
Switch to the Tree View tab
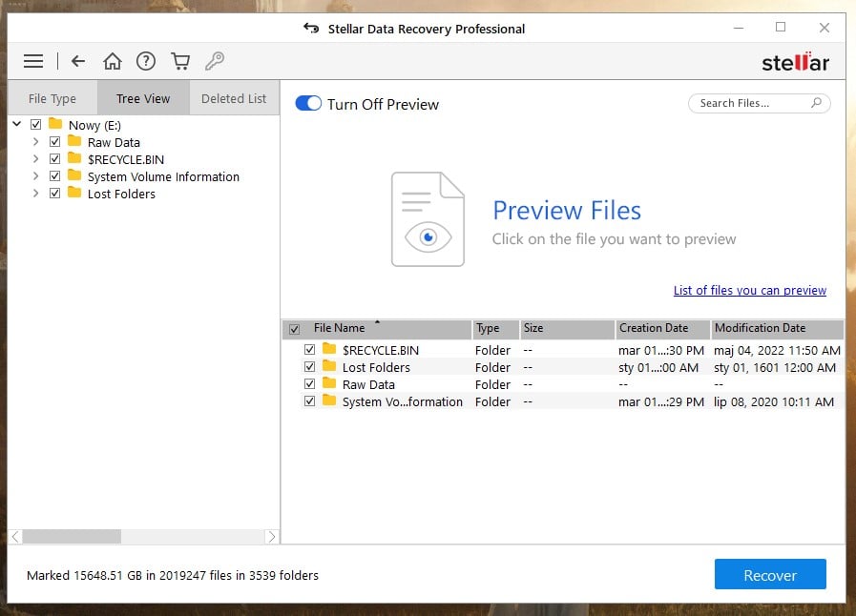[x=143, y=98]
